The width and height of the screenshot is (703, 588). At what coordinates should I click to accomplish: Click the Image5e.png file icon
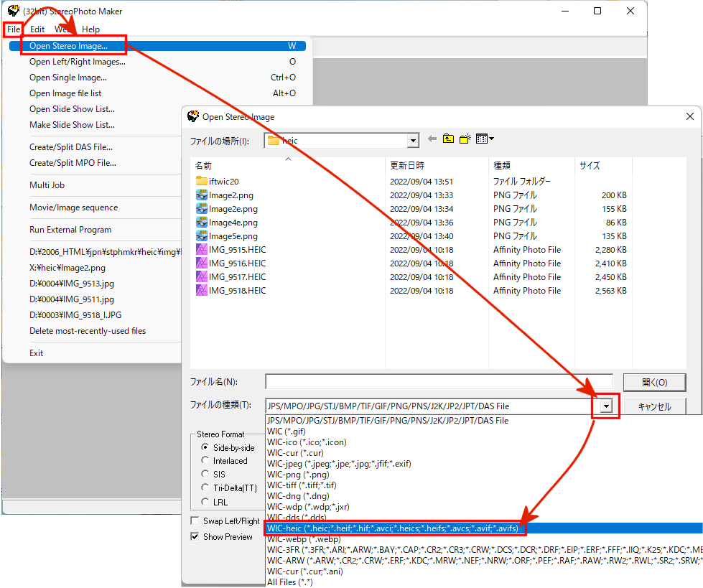[x=202, y=235]
